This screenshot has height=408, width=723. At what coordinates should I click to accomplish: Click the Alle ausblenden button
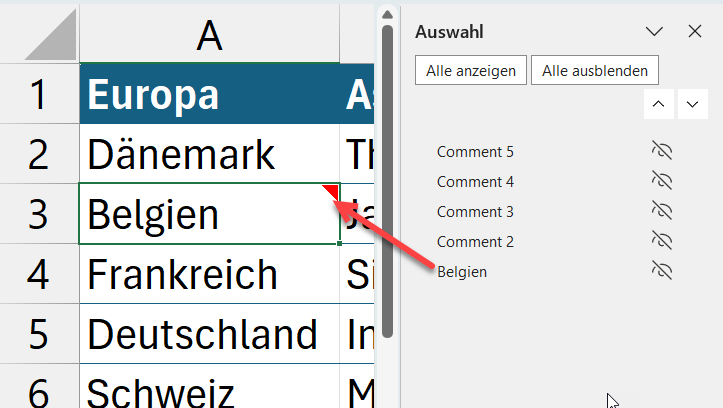[x=595, y=70]
